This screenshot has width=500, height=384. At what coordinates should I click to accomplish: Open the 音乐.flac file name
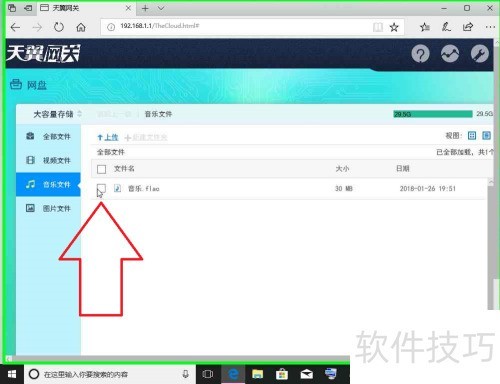click(x=144, y=189)
